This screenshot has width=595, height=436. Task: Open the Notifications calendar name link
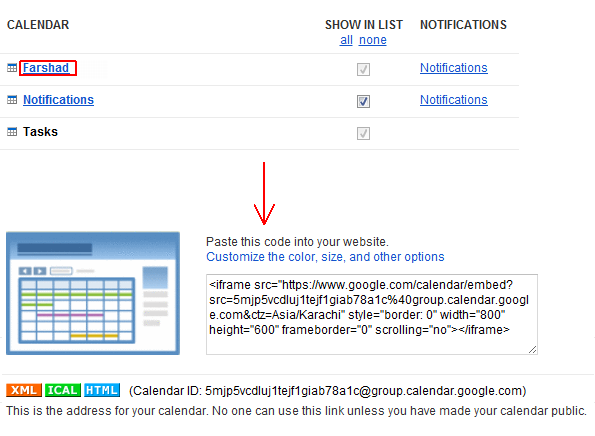pos(58,100)
